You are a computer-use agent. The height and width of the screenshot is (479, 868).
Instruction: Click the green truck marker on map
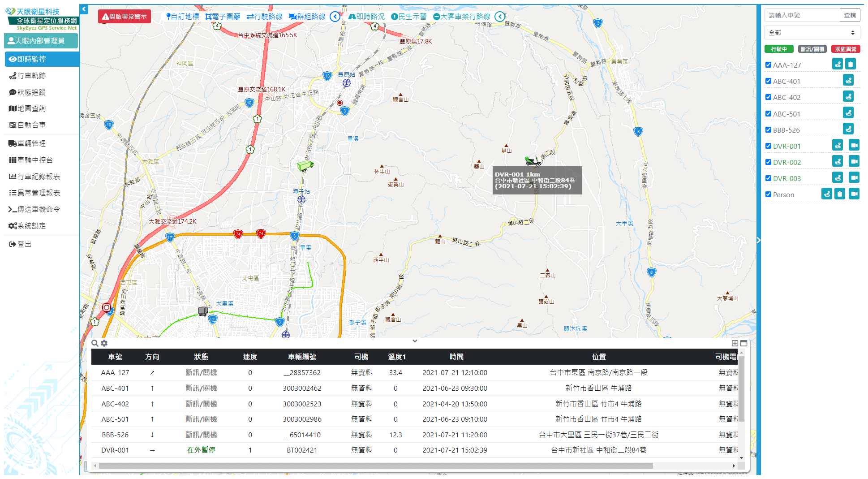click(305, 166)
